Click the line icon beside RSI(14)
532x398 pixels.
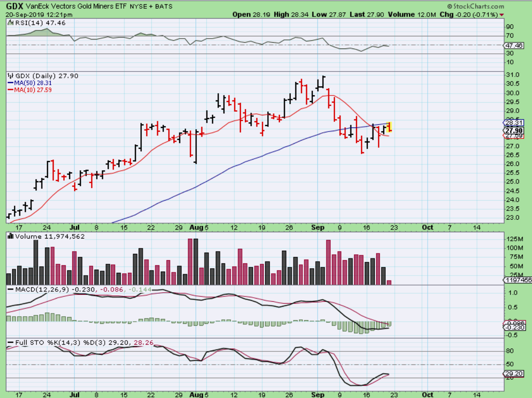(11, 23)
